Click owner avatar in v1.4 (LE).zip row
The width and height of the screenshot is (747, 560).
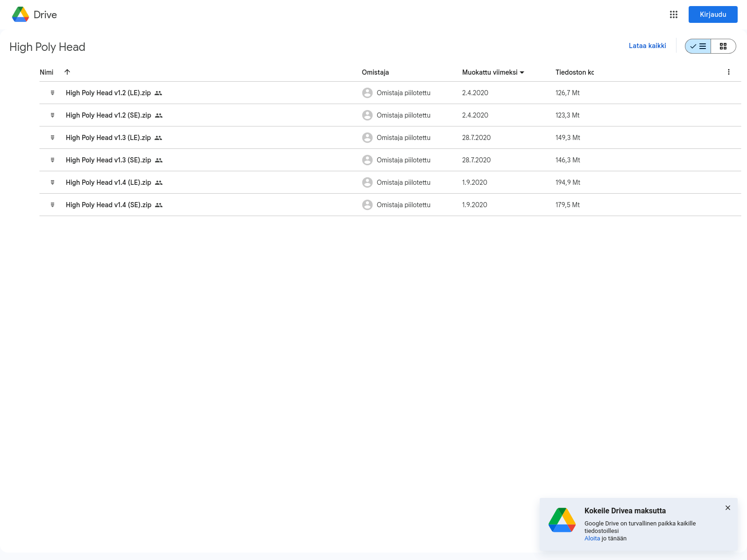pos(367,182)
